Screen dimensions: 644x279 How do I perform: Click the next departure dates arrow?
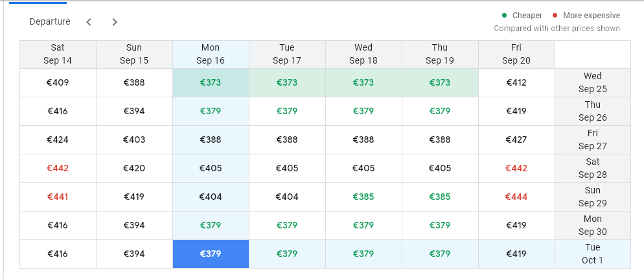click(115, 22)
